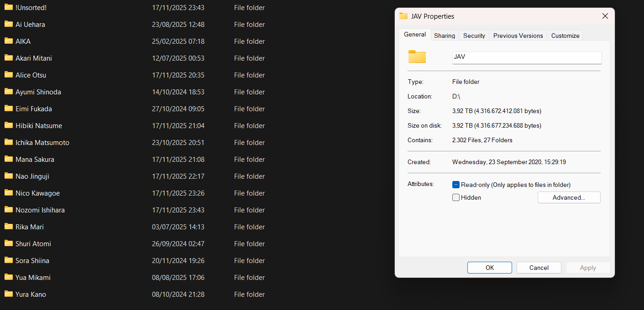Select the Sora Shiina folder icon
Viewport: 644px width, 310px height.
(9, 260)
